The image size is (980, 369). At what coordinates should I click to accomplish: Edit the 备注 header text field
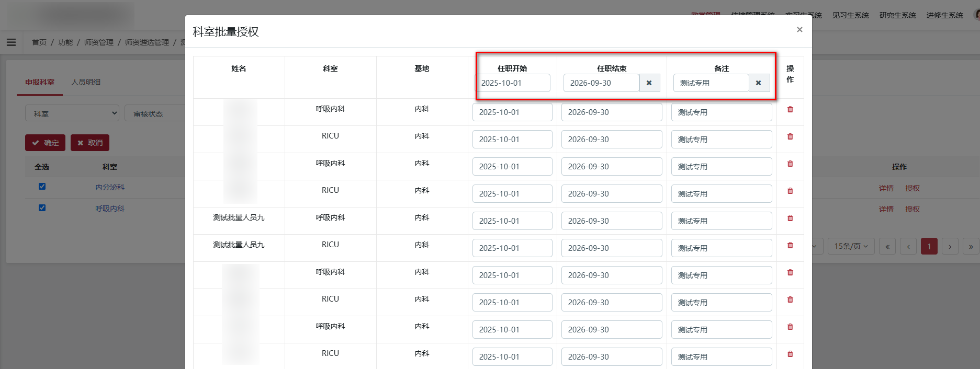pyautogui.click(x=711, y=83)
